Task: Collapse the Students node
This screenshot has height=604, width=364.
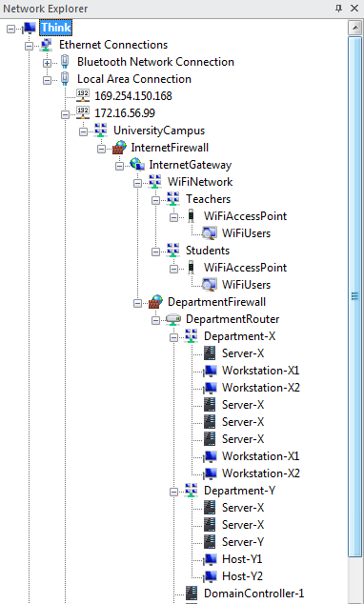Action: pos(155,252)
